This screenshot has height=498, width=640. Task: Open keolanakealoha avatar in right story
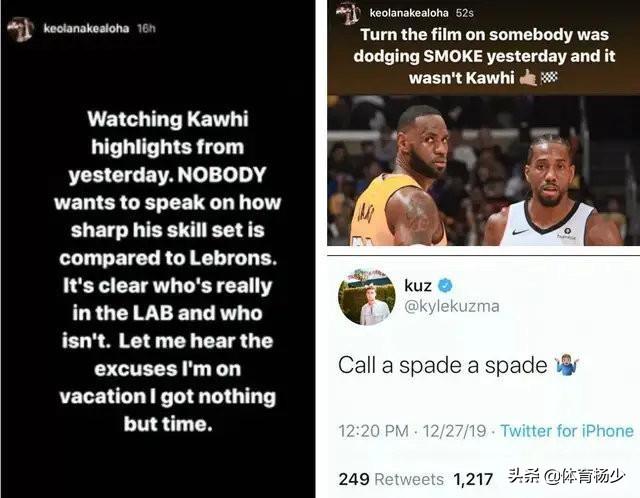click(x=348, y=13)
